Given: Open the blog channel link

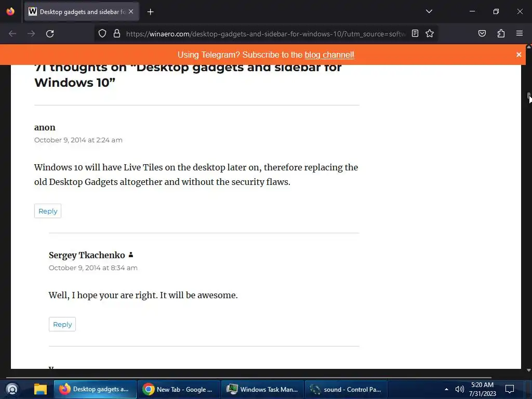Looking at the screenshot, I should (x=329, y=55).
